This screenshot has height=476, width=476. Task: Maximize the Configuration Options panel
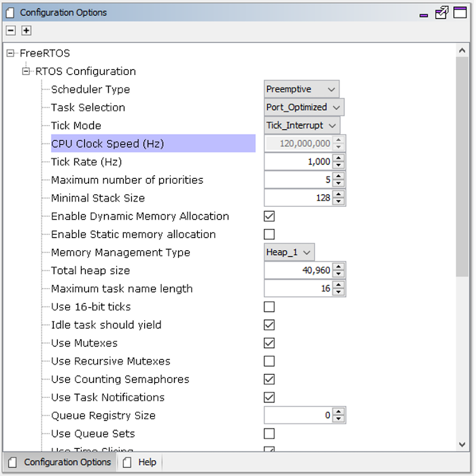tap(460, 12)
